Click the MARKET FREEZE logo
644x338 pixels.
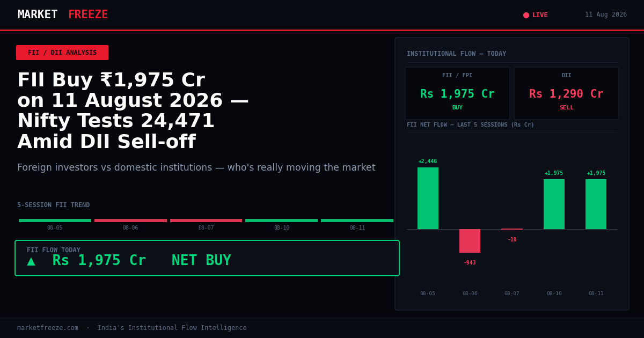coord(63,14)
